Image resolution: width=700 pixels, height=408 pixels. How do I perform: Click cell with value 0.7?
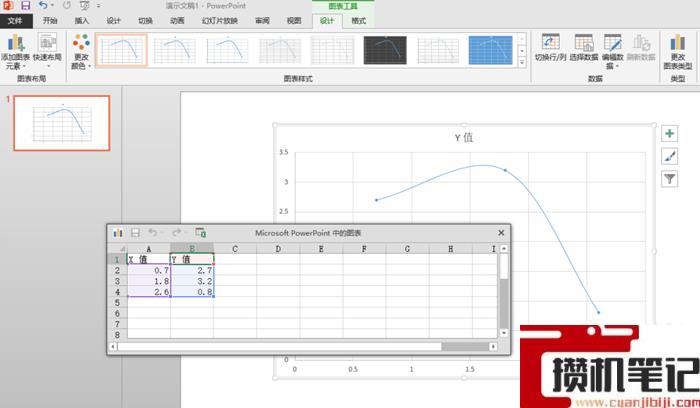coord(149,270)
